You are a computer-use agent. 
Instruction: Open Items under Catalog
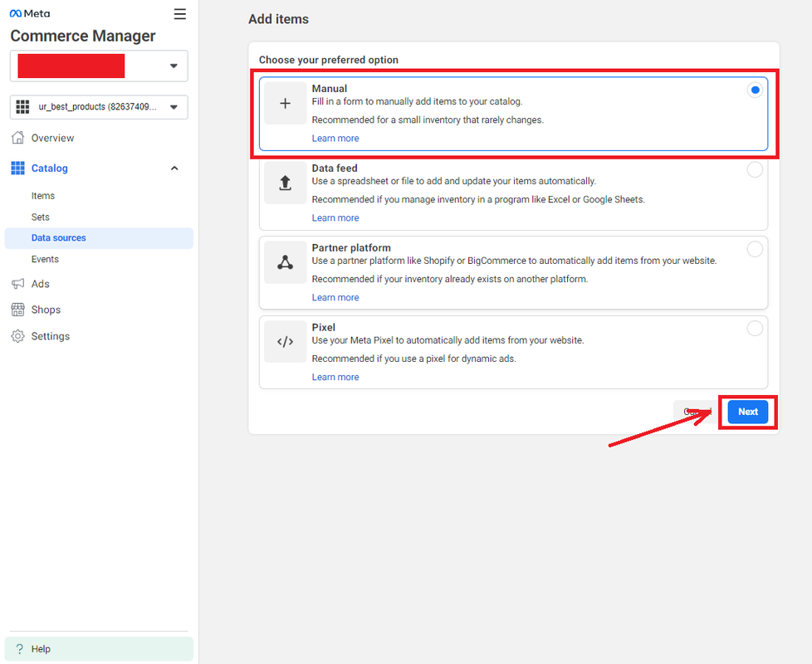(43, 196)
